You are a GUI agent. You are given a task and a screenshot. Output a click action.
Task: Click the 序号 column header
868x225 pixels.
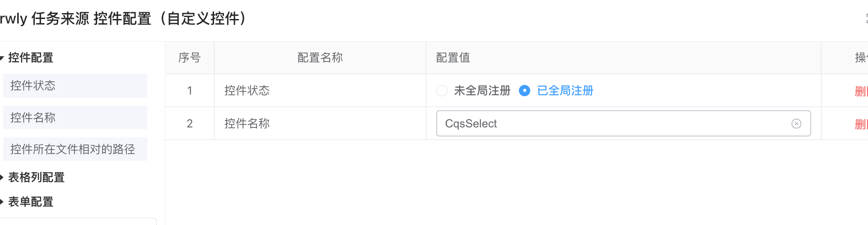[x=190, y=58]
